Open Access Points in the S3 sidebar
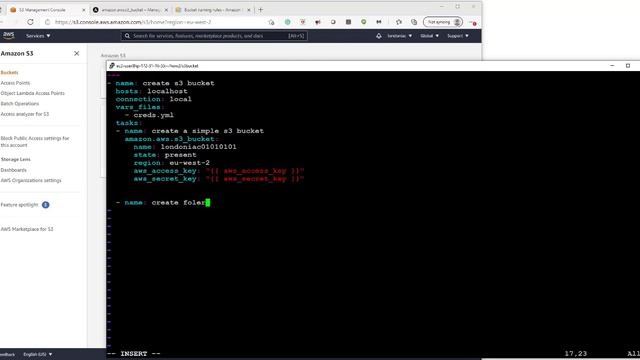 click(15, 83)
